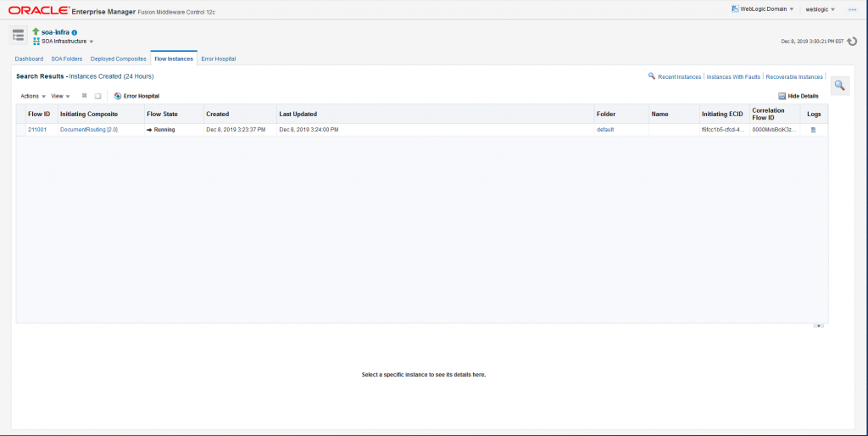Switch to the Dashboard tab

(29, 59)
